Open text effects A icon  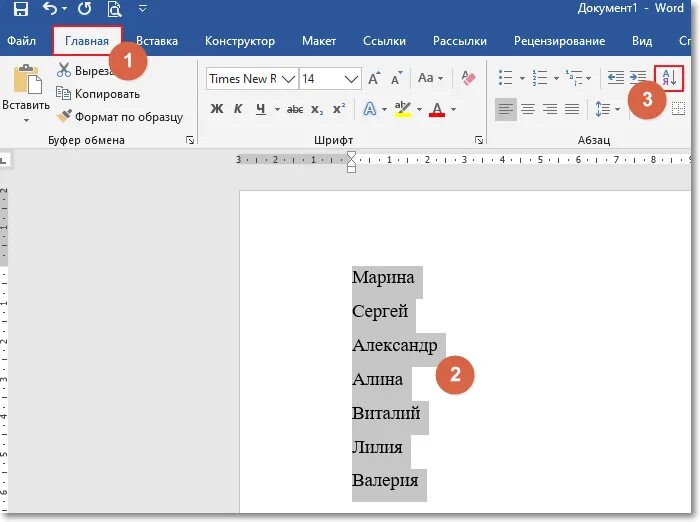(x=370, y=109)
